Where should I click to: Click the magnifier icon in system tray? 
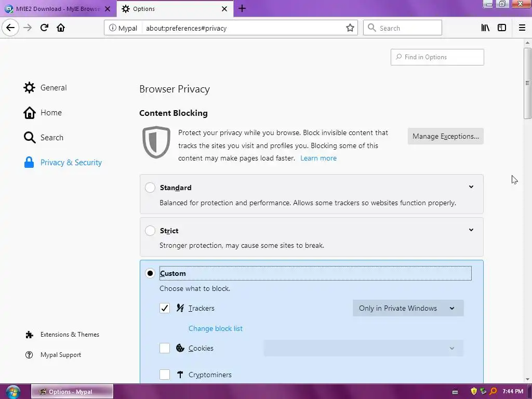494,392
